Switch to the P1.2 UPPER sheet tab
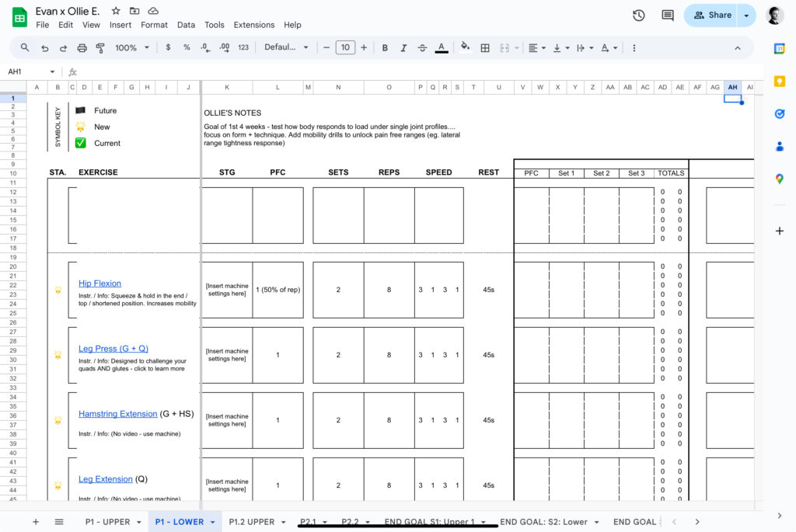The image size is (796, 532). (x=252, y=522)
